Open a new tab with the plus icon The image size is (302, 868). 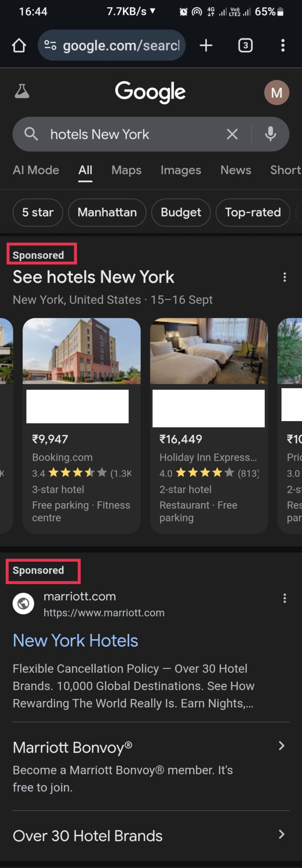pyautogui.click(x=206, y=45)
